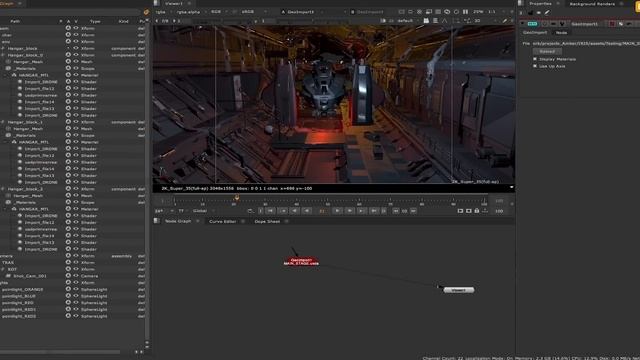Play backward on the timeline
Image resolution: width=640 pixels, height=360 pixels.
click(x=307, y=211)
